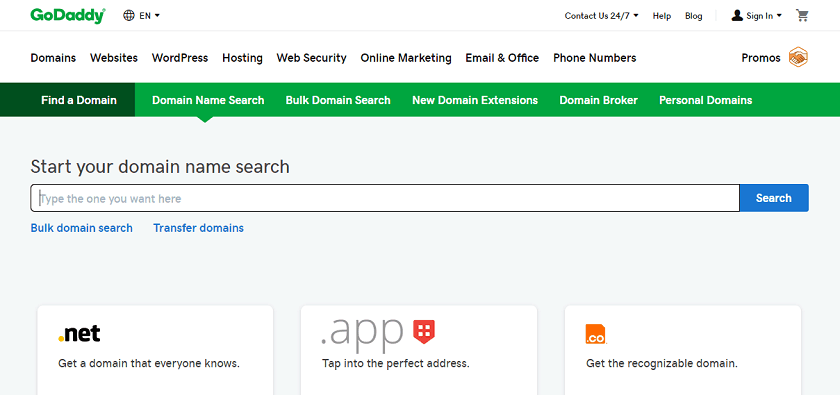The height and width of the screenshot is (395, 840).
Task: Open the Hosting menu
Action: tap(242, 58)
